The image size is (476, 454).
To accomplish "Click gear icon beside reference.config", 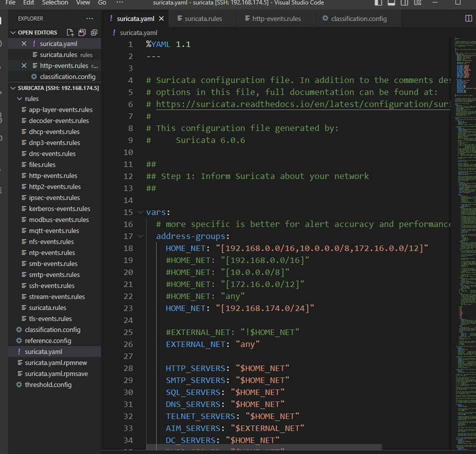I will tap(19, 340).
